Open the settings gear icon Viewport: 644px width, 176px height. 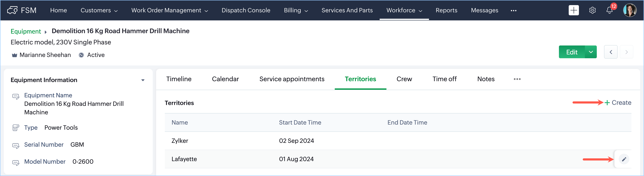pyautogui.click(x=592, y=10)
